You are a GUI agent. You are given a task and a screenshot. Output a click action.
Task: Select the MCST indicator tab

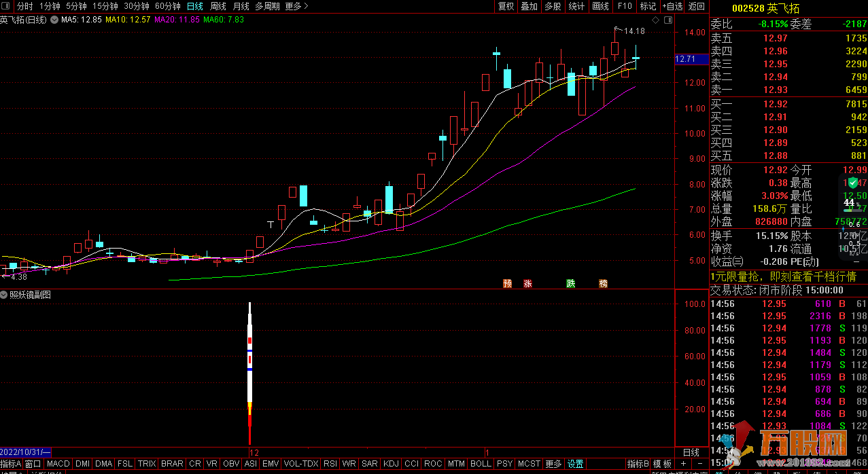point(529,464)
